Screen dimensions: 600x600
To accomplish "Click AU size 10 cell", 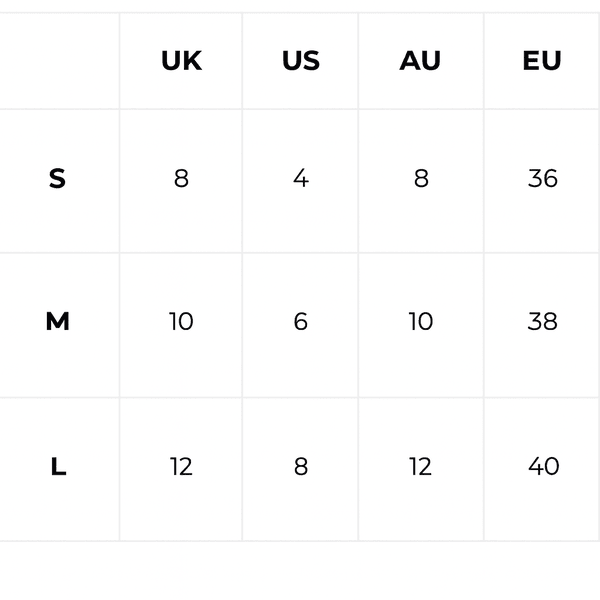I will 420,322.
